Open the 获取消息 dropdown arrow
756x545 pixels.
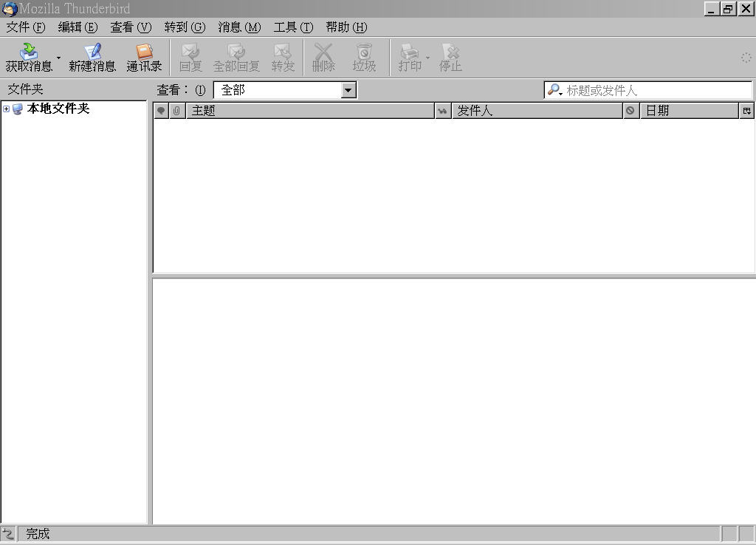point(59,58)
